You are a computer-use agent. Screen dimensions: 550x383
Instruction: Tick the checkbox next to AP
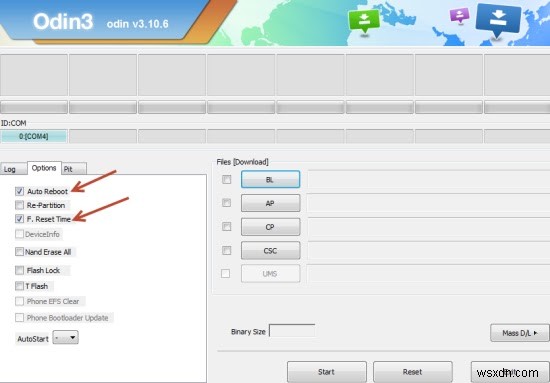pos(227,203)
